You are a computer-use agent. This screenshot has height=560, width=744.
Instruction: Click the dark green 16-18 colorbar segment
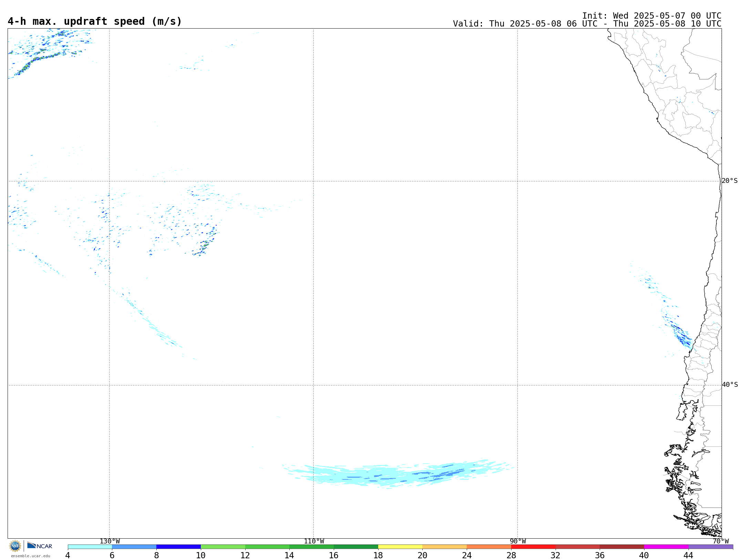pos(356,547)
